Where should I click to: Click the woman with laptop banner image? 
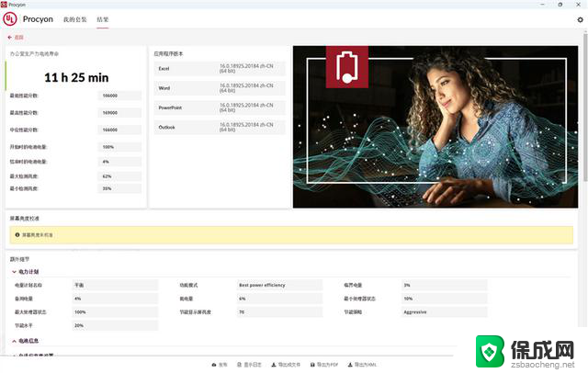(x=435, y=127)
